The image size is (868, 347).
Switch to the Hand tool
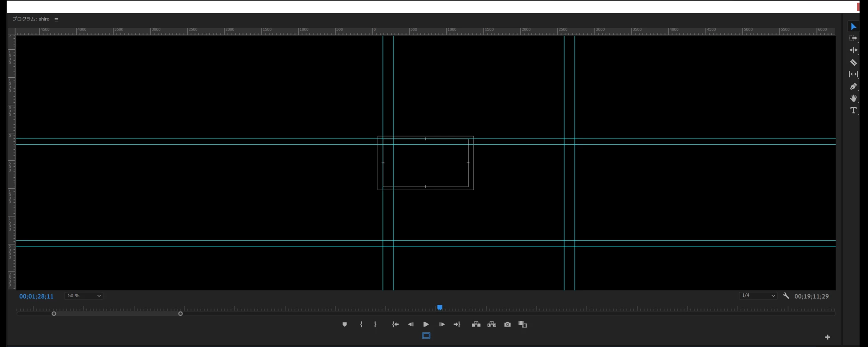853,98
